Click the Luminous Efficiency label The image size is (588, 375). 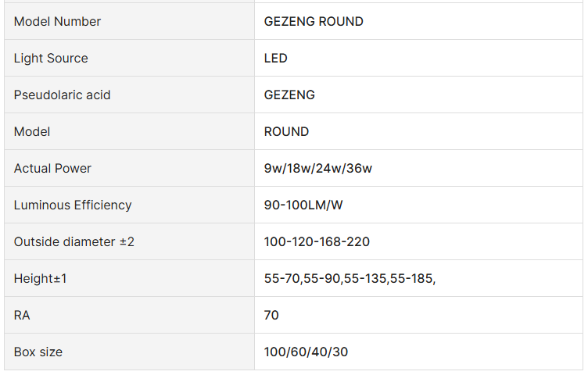pos(73,205)
